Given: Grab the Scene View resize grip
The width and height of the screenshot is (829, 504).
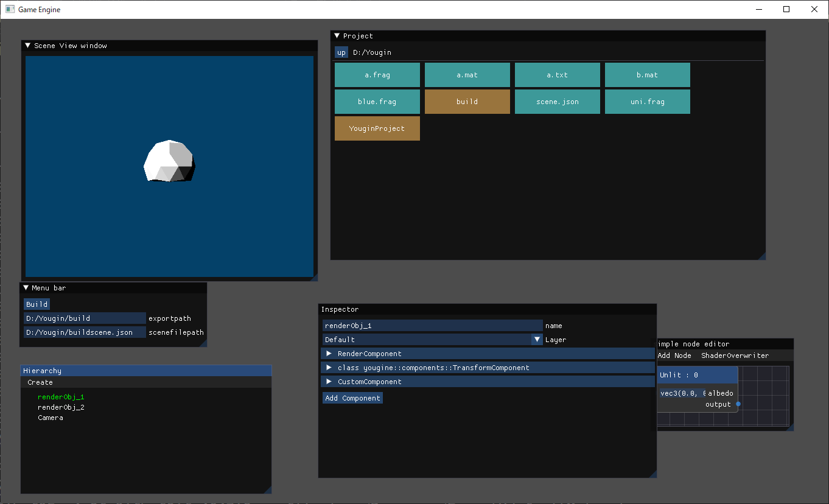Looking at the screenshot, I should tap(314, 278).
